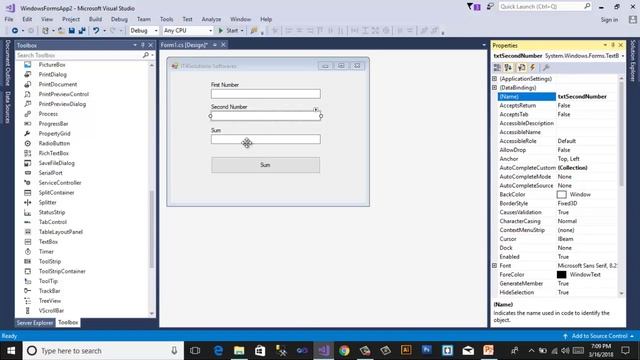This screenshot has height=360, width=640.
Task: Open Chrome from the Windows taskbar
Action: pyautogui.click(x=344, y=351)
